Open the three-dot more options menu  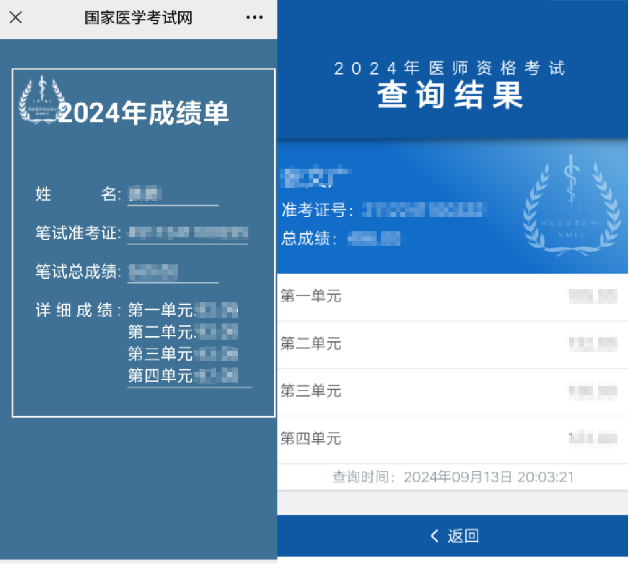(x=255, y=18)
